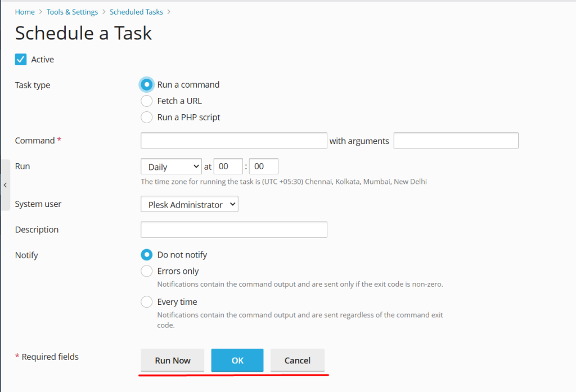Toggle the Active checkbox
The image size is (576, 392).
click(21, 59)
